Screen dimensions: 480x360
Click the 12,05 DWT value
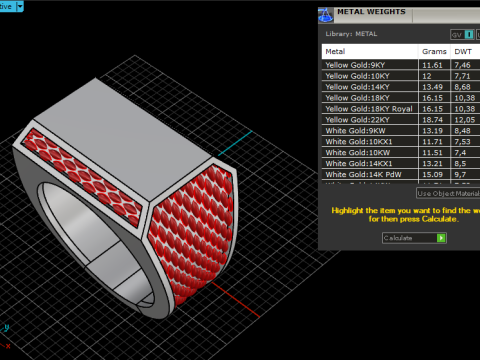(x=465, y=120)
